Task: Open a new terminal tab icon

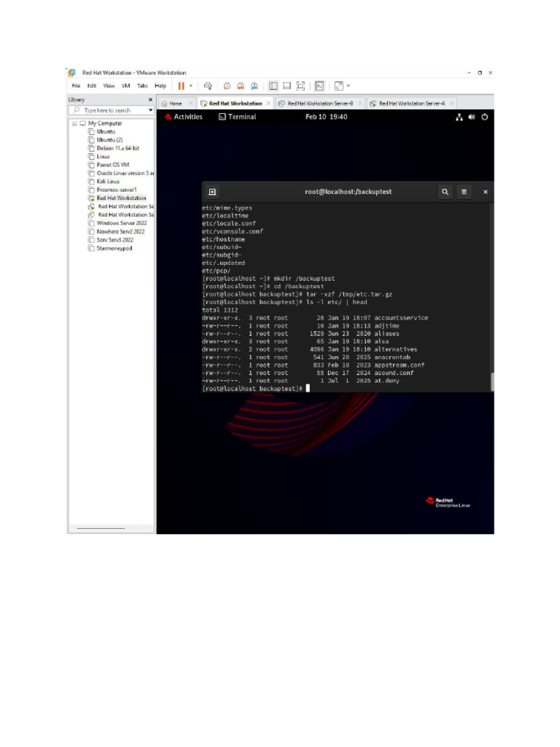Action: click(x=212, y=192)
